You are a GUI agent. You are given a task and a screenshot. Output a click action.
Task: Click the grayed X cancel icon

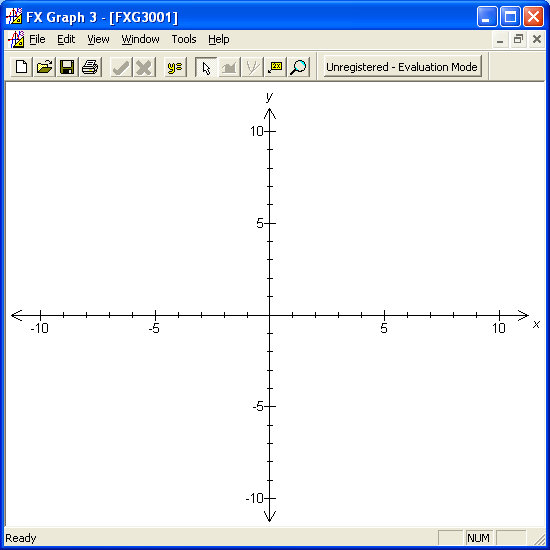[144, 67]
